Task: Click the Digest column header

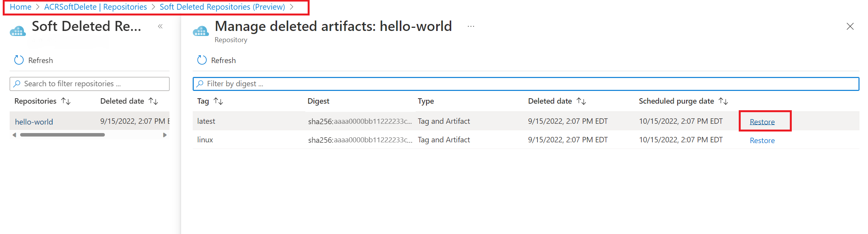Action: point(318,101)
